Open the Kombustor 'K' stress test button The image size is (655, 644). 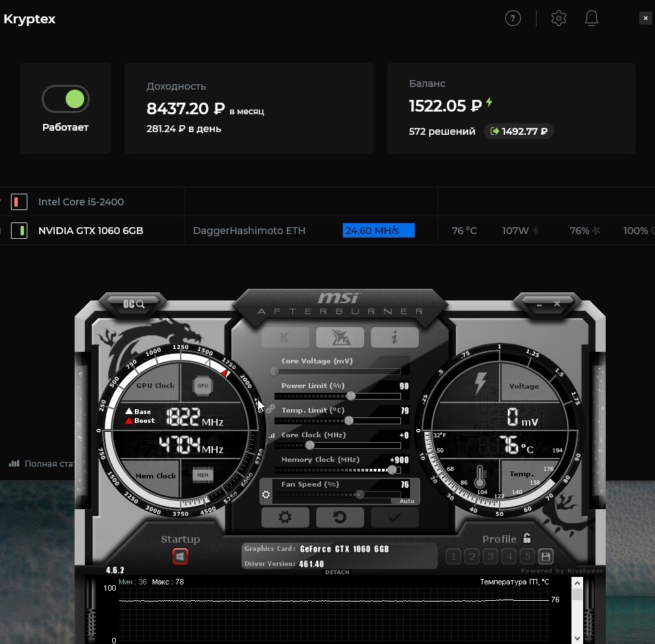click(x=285, y=337)
